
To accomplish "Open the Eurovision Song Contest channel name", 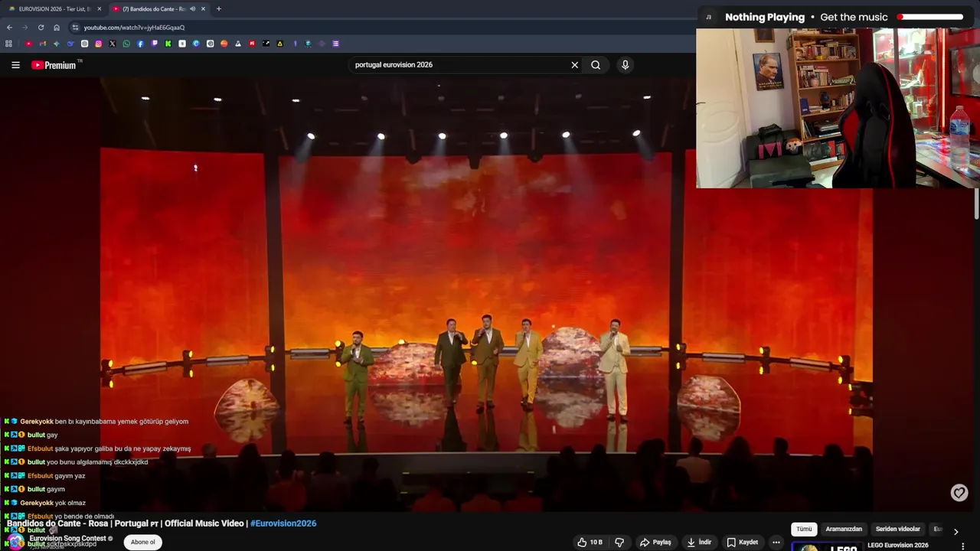I will coord(67,539).
